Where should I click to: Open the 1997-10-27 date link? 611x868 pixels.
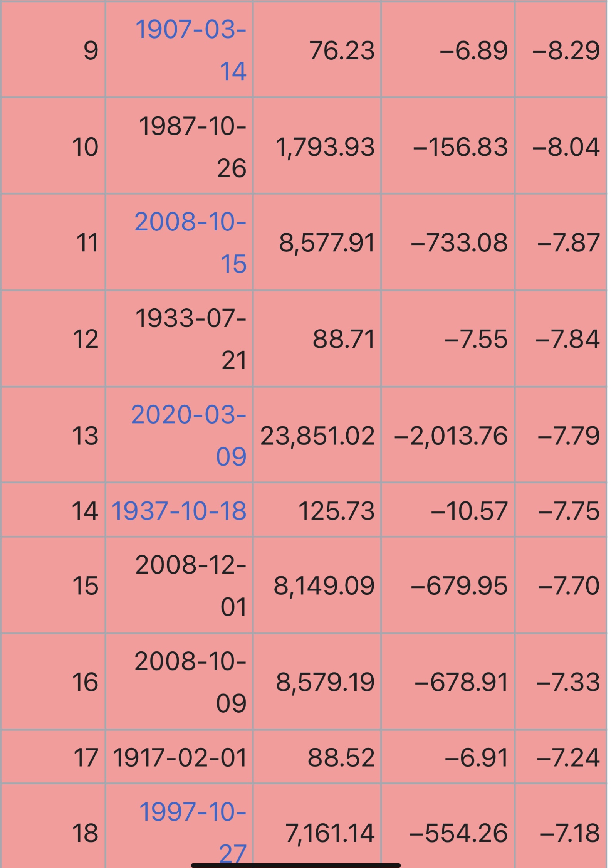click(x=193, y=829)
